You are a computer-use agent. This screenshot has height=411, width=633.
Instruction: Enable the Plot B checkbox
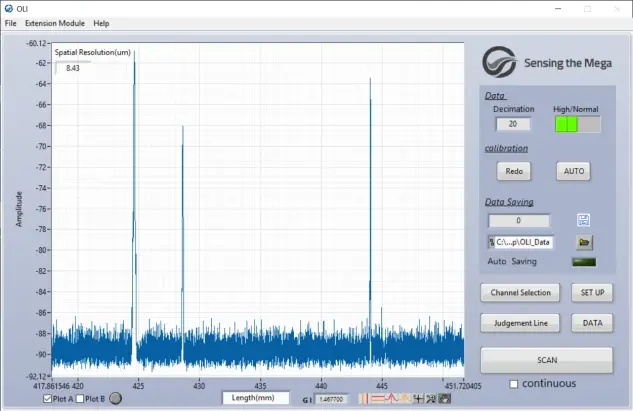[x=80, y=399]
